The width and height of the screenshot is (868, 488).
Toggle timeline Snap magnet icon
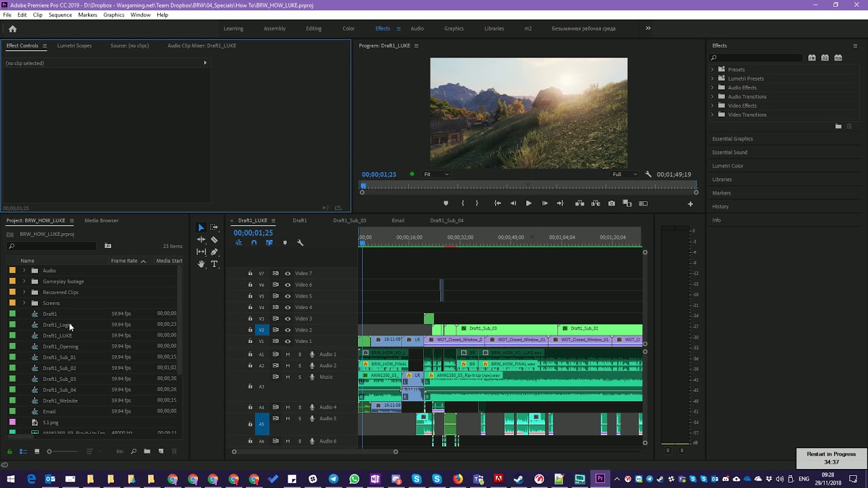click(254, 243)
